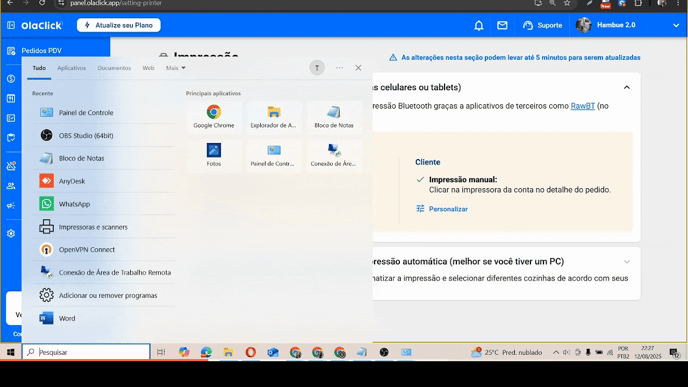
Task: Launch OBS Studio (64bit) from recent list
Action: (104, 135)
